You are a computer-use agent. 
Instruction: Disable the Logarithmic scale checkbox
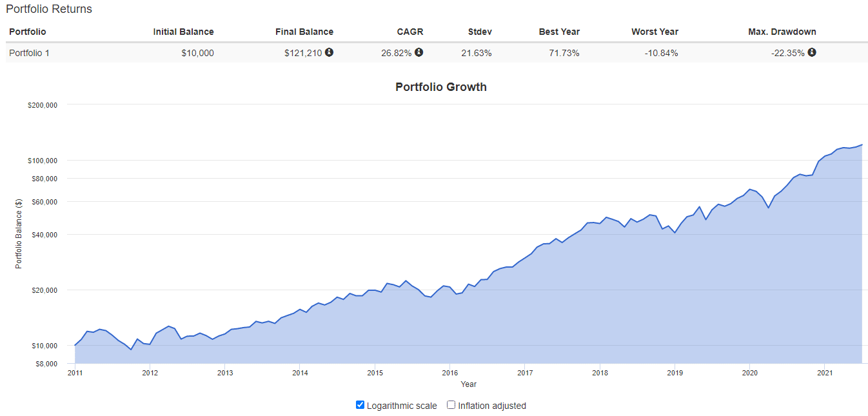360,405
